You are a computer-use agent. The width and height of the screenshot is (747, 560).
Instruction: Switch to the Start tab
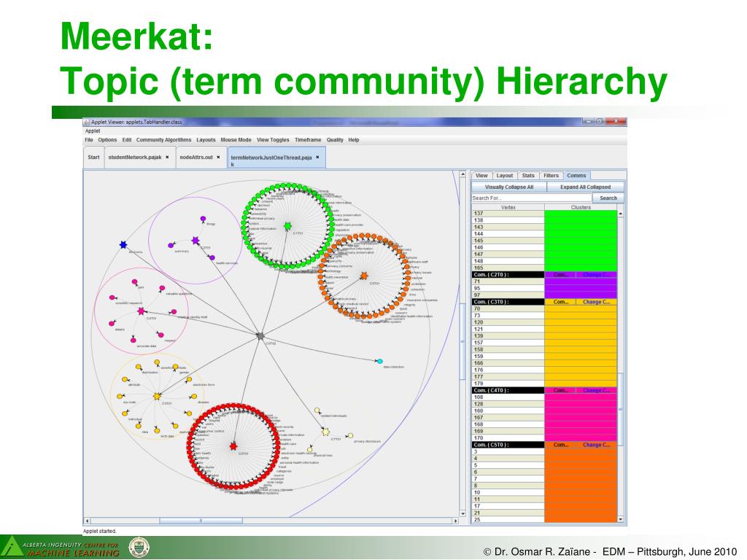pos(93,157)
